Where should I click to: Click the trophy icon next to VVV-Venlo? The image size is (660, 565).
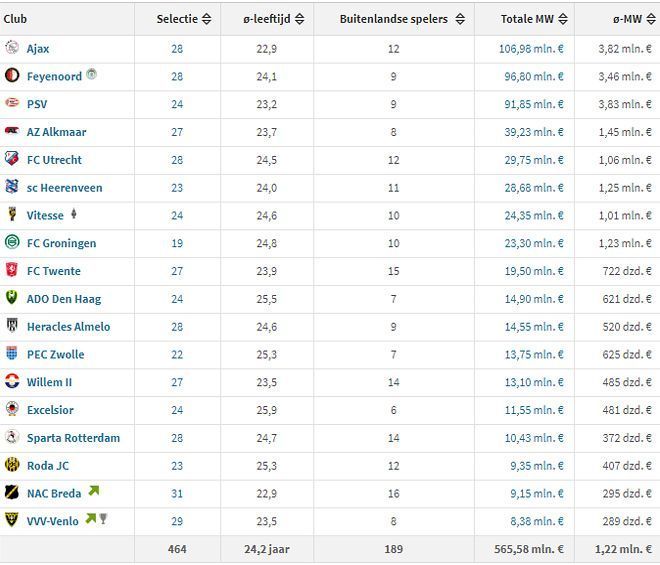tap(104, 519)
